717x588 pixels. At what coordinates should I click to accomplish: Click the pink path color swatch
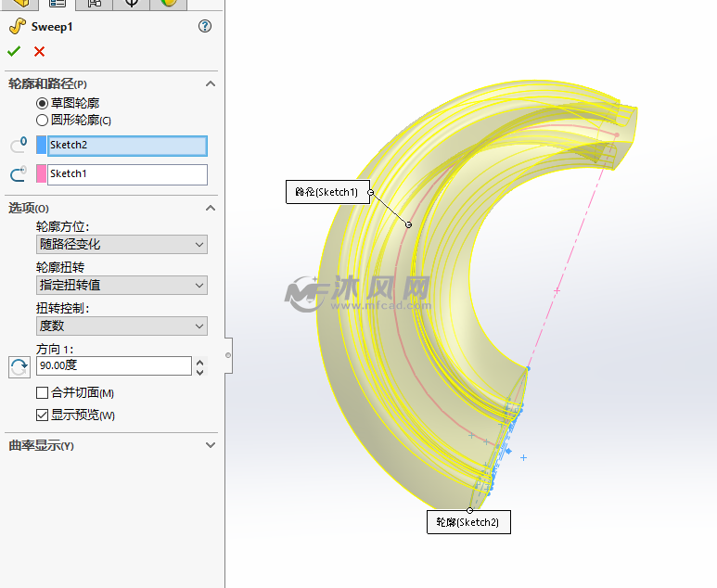click(x=41, y=174)
